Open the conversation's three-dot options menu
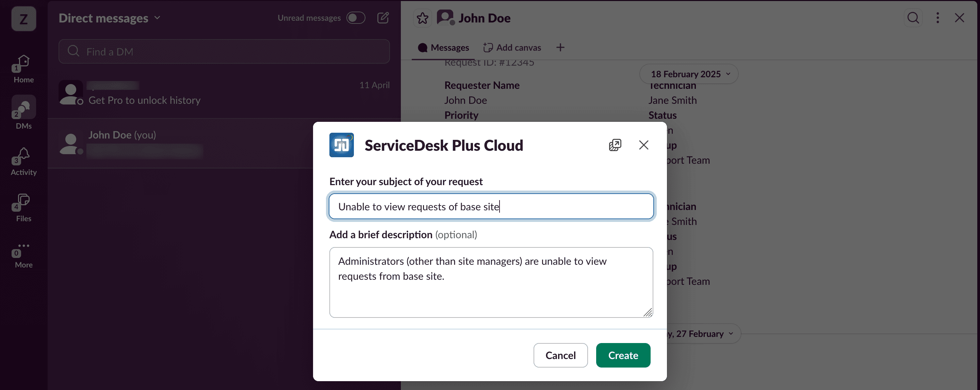 [x=938, y=18]
